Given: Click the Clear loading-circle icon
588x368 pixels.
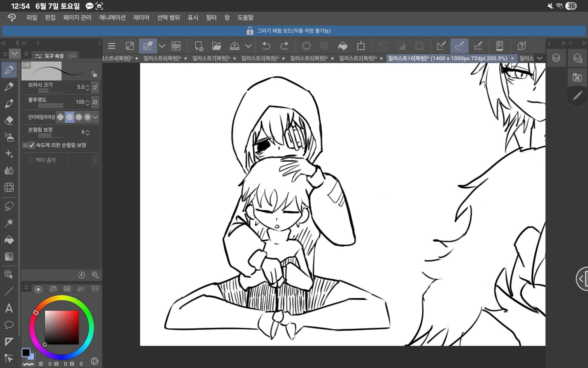Looking at the screenshot, I should [x=306, y=46].
